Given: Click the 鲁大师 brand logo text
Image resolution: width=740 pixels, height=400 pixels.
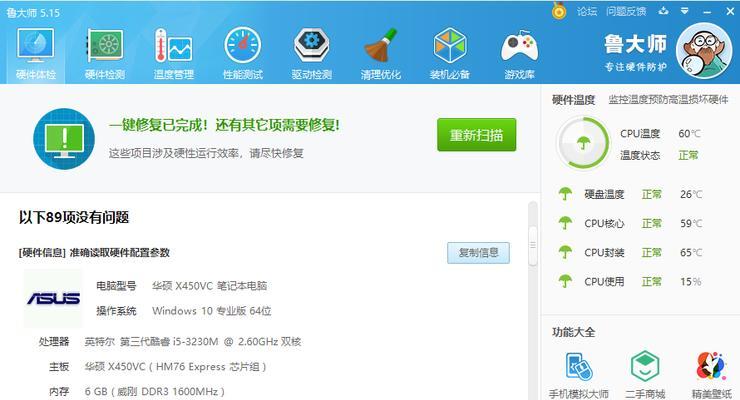Looking at the screenshot, I should 635,44.
